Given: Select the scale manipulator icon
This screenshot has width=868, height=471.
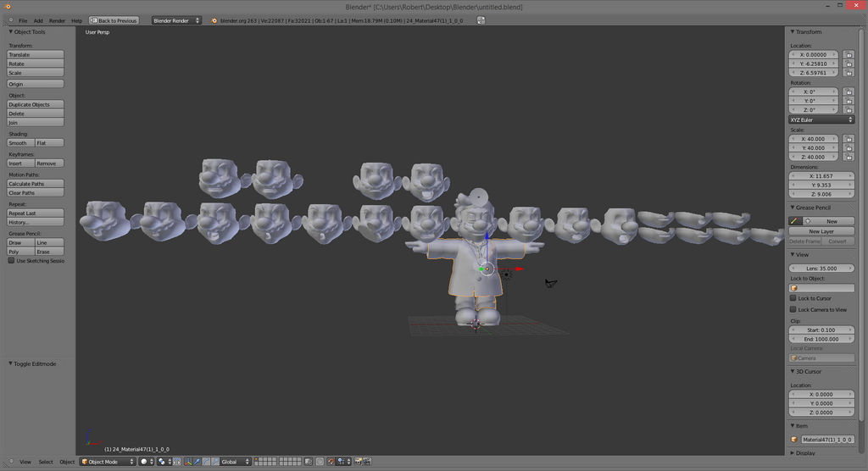Looking at the screenshot, I should click(x=214, y=462).
